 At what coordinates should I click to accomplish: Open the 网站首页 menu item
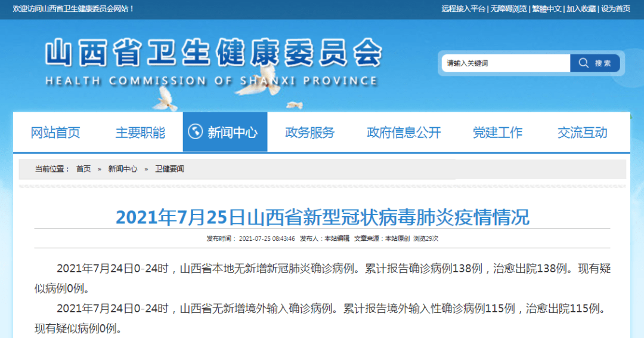(55, 133)
